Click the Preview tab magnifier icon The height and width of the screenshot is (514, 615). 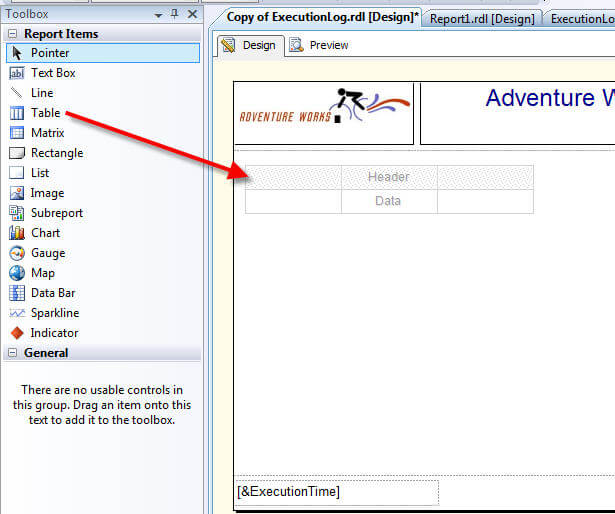coord(297,45)
